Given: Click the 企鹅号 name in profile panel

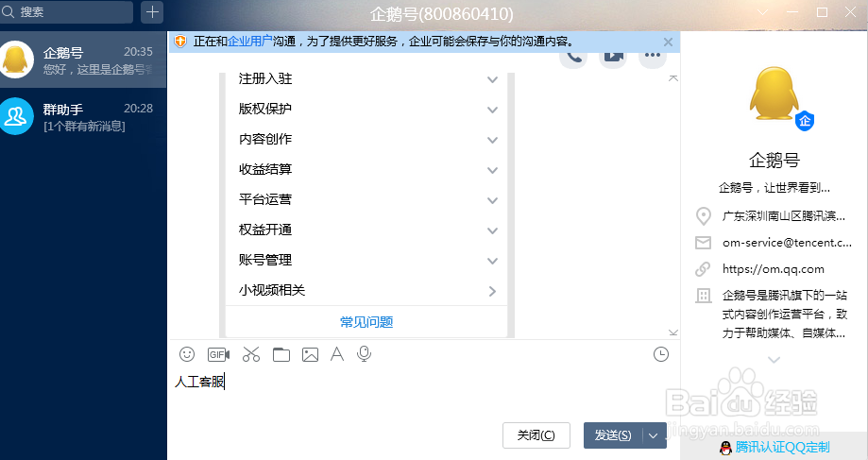Looking at the screenshot, I should click(774, 161).
